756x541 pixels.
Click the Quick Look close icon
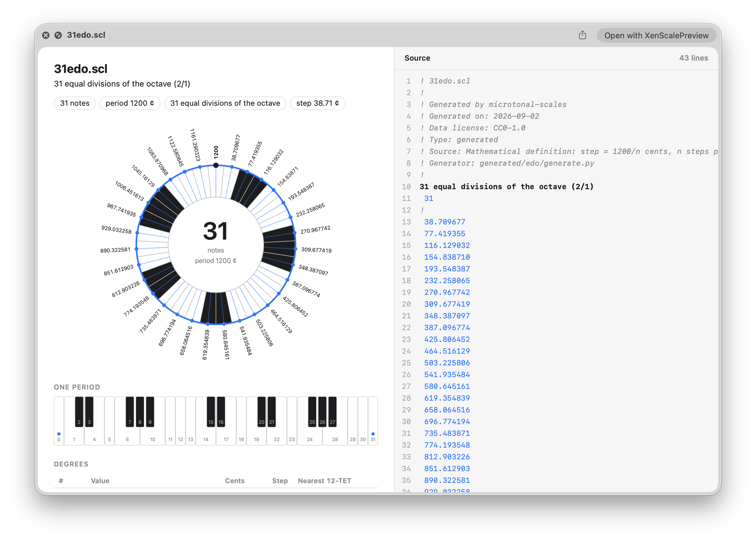tap(46, 35)
